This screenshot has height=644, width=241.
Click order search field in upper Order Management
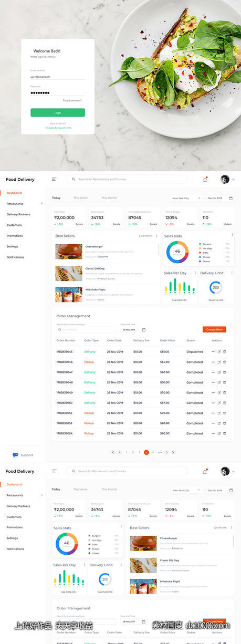tap(87, 329)
